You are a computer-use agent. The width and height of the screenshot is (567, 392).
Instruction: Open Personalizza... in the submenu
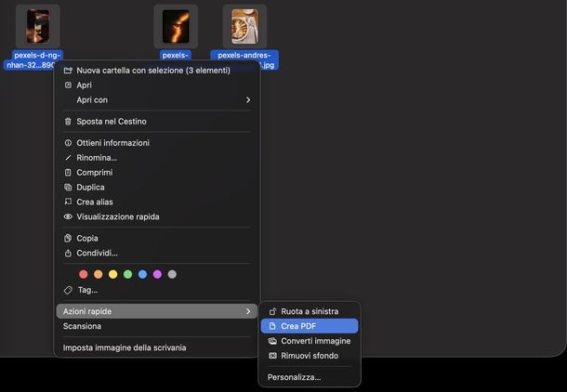(x=310, y=377)
